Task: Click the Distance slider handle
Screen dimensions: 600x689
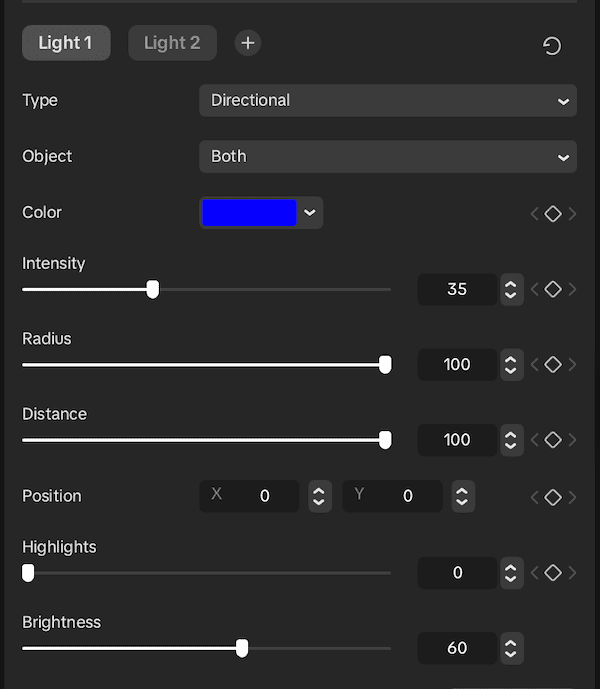Action: click(x=385, y=440)
